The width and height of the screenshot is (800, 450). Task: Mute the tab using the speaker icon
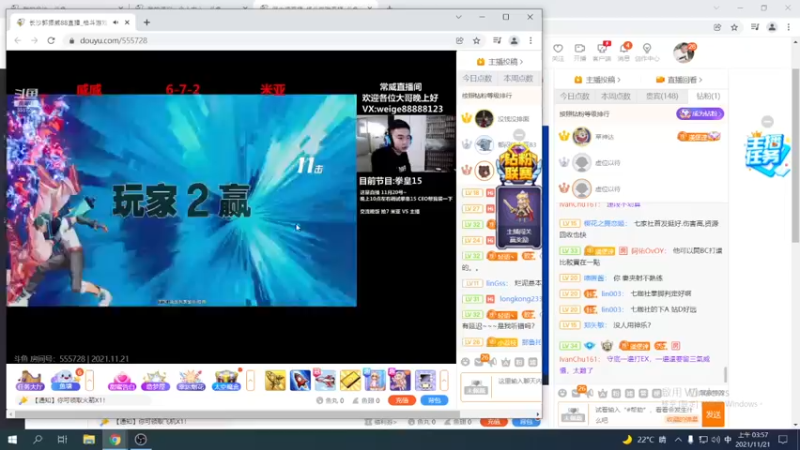coord(116,22)
